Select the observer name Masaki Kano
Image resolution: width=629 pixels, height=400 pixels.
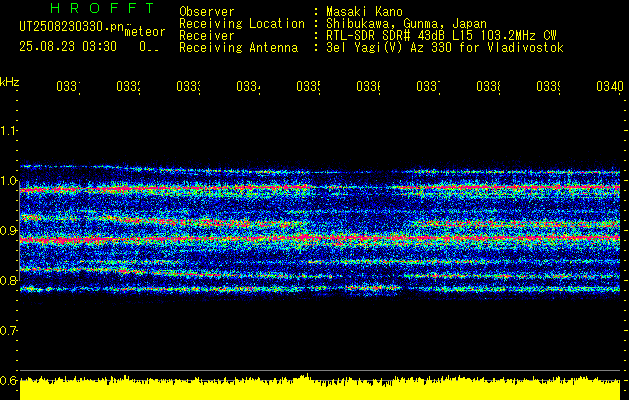364,11
